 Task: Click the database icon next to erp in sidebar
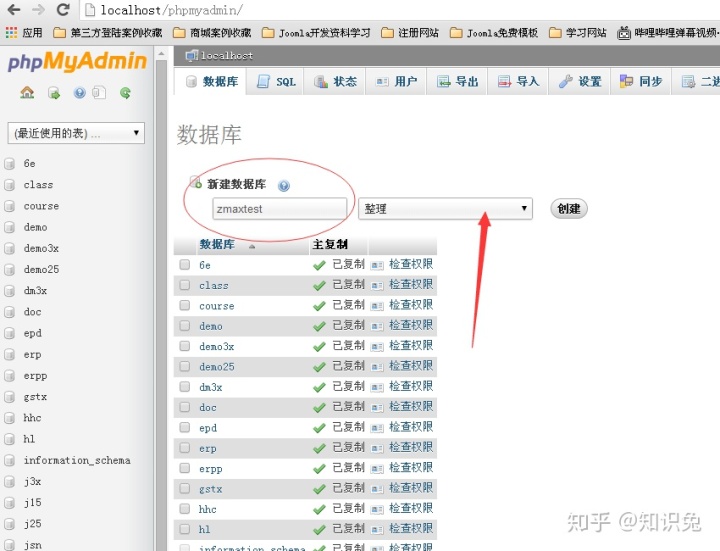pyautogui.click(x=9, y=354)
